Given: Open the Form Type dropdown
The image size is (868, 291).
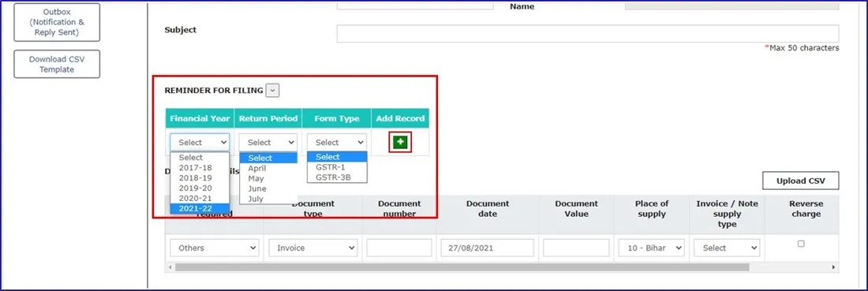Looking at the screenshot, I should [337, 142].
